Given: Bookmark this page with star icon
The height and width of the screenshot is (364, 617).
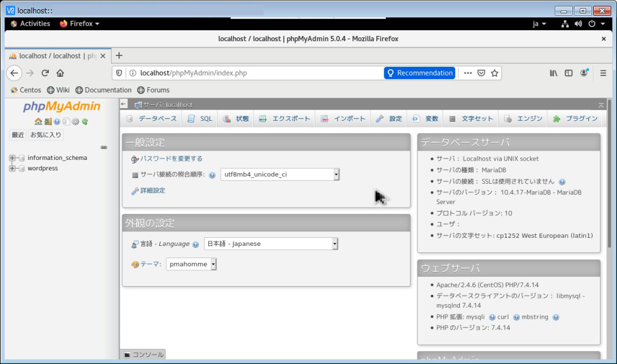Looking at the screenshot, I should tap(495, 73).
